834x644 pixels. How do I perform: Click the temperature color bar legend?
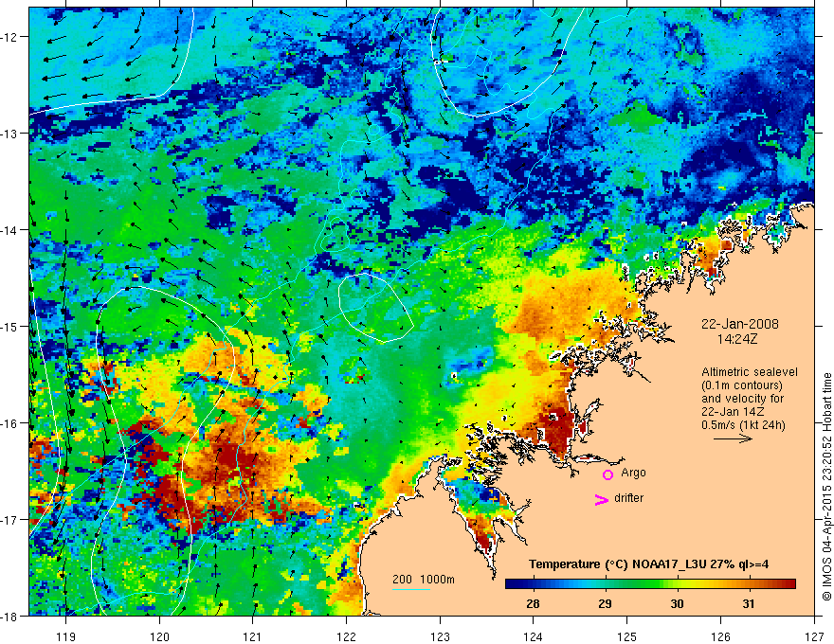650,583
